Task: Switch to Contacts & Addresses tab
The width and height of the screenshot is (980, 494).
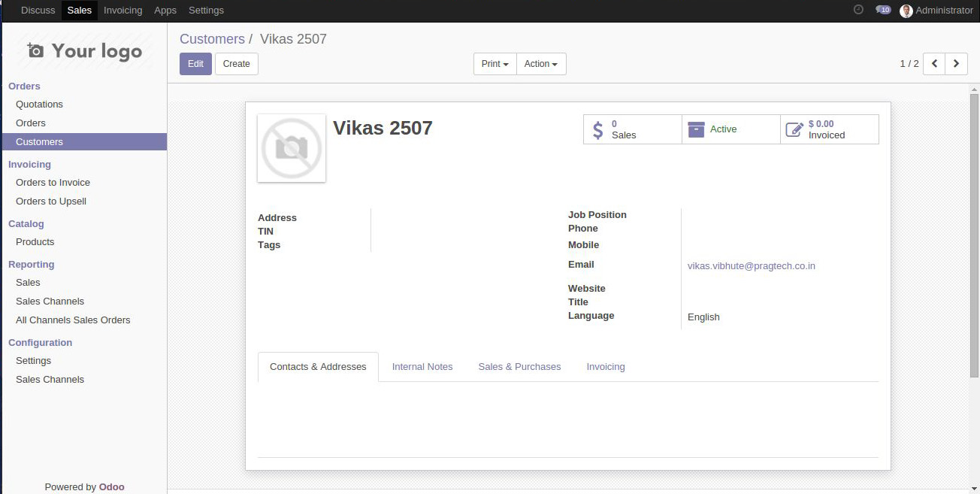Action: (x=318, y=367)
